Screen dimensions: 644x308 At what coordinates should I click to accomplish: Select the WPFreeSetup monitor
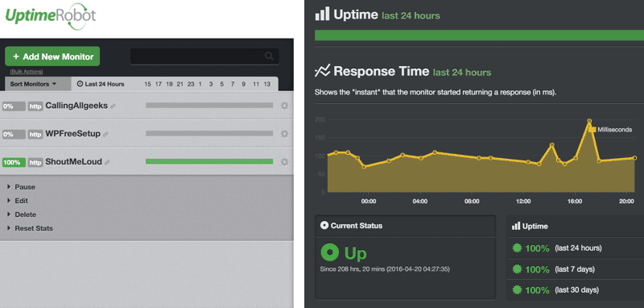pyautogui.click(x=72, y=134)
